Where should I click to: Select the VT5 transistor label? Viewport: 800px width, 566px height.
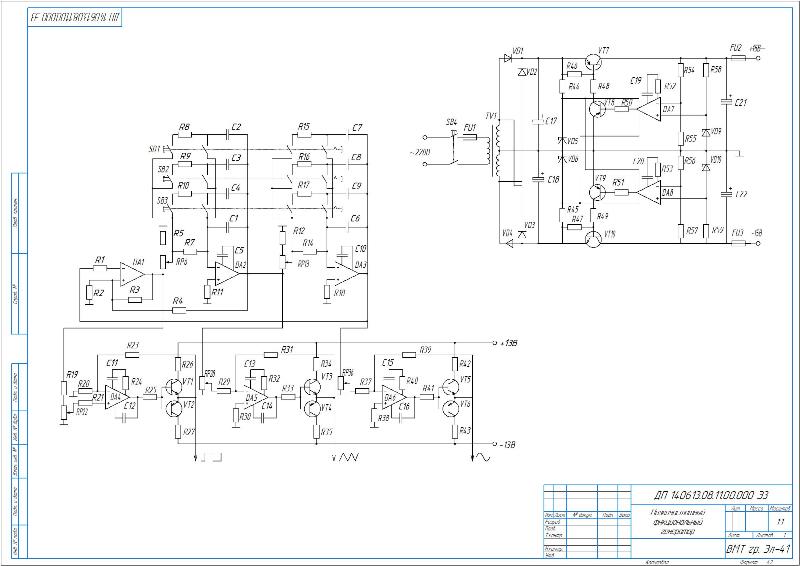pos(465,380)
